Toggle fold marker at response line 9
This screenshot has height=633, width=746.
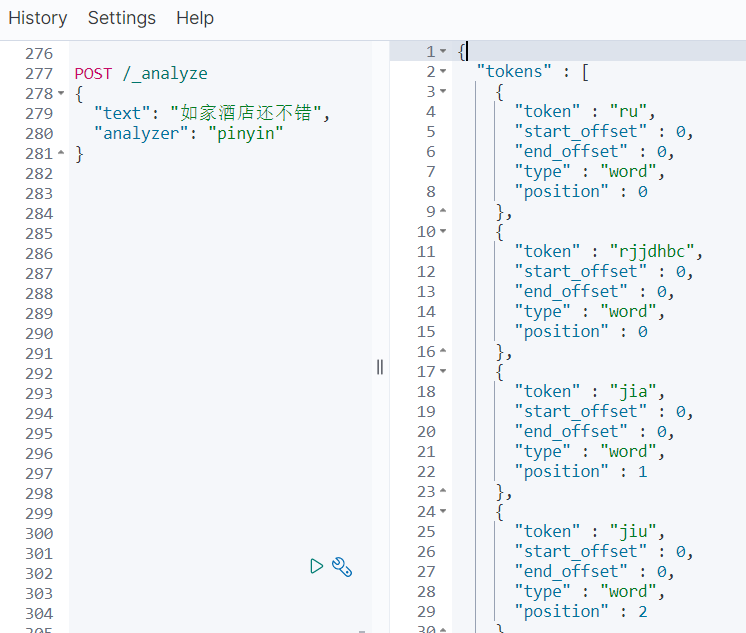pyautogui.click(x=443, y=211)
